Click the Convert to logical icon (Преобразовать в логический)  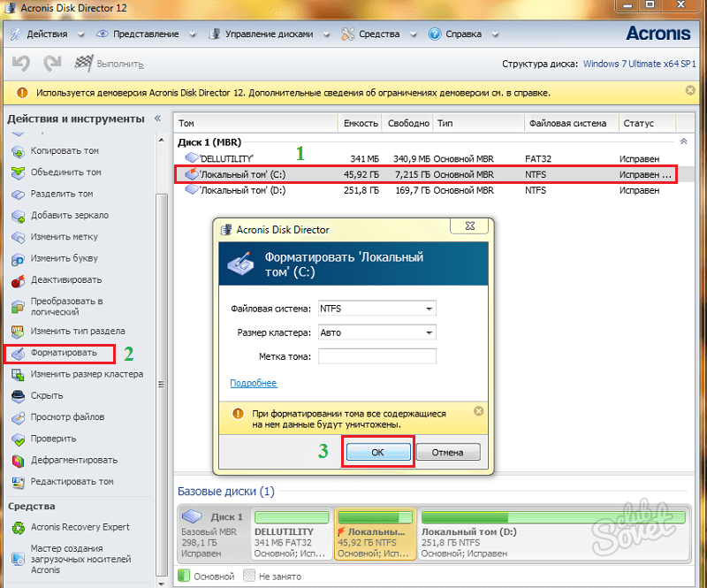pyautogui.click(x=18, y=307)
